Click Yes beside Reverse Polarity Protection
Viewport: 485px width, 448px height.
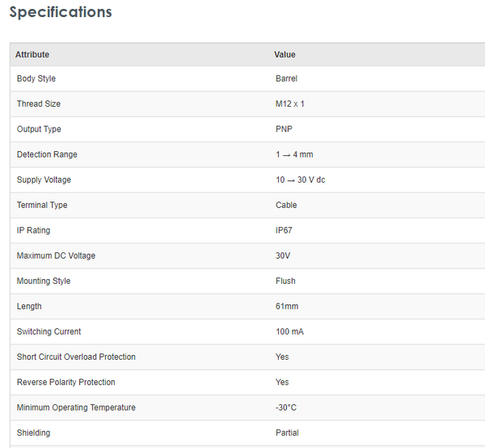(282, 382)
